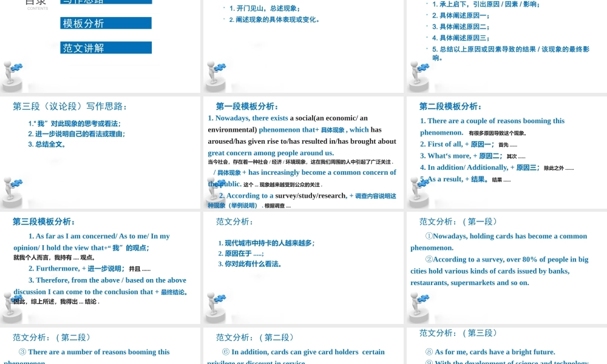Click the line 总结全文 in 第三段写作思路
Viewport: 607px width, 364px height.
47,144
